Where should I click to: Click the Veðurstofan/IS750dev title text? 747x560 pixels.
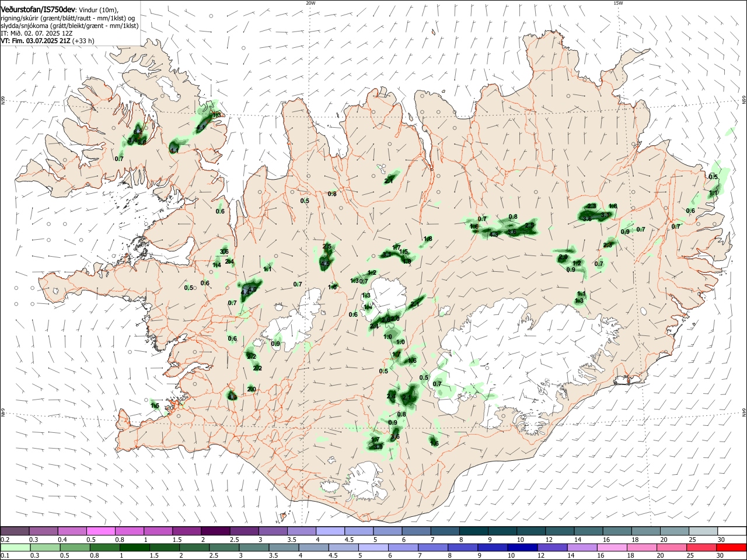pos(38,9)
